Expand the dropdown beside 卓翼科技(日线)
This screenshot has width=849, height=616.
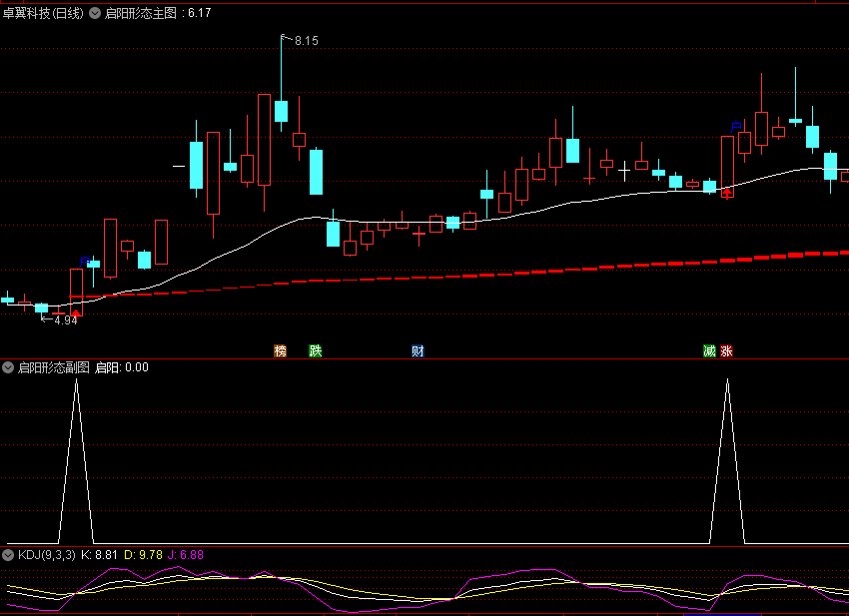[95, 13]
